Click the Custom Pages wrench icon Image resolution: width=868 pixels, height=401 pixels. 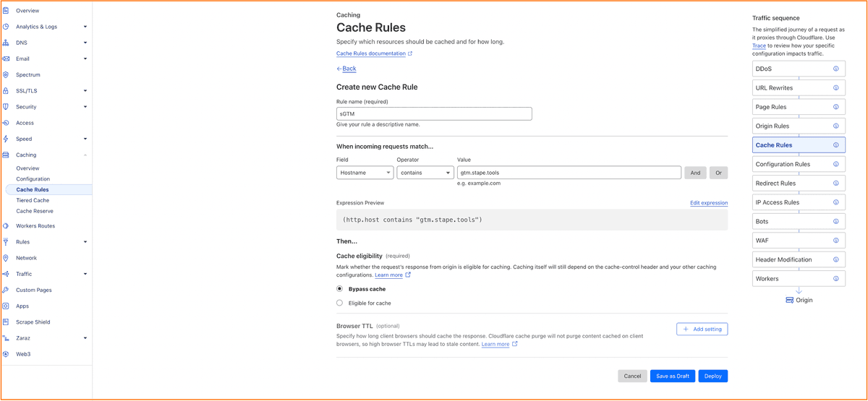click(6, 290)
